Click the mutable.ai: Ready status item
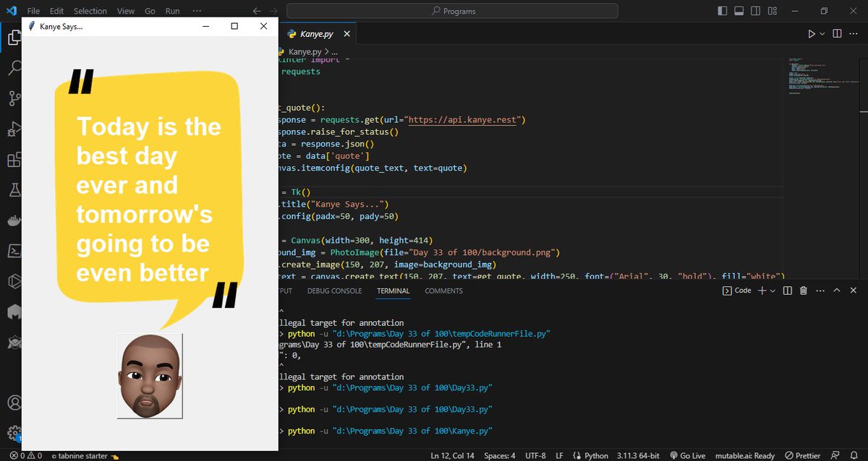 [x=744, y=456]
